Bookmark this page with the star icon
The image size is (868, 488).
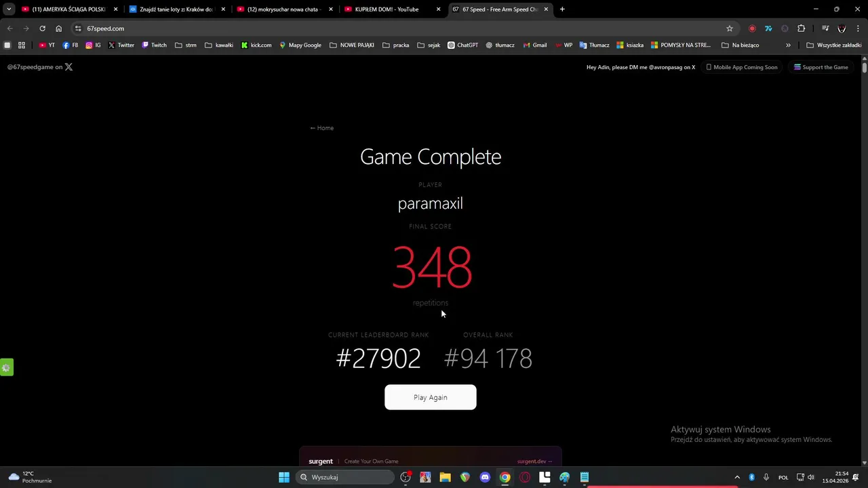tap(730, 28)
